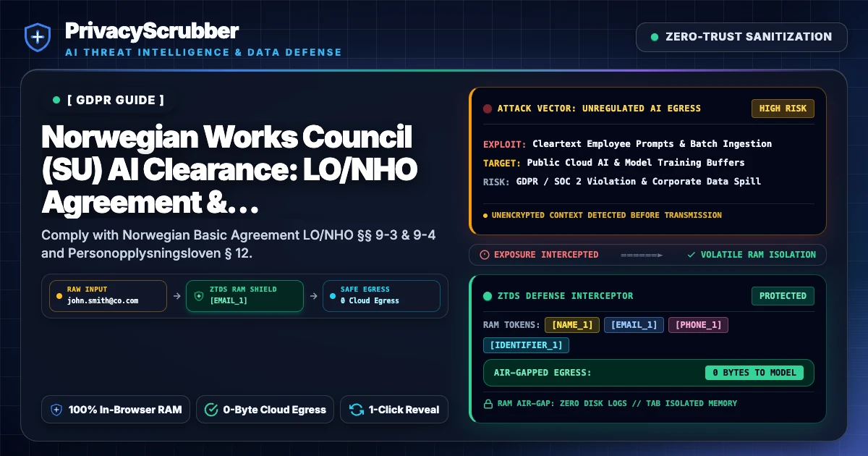Click the HIGH RISK badge
Image resolution: width=868 pixels, height=456 pixels.
pos(783,109)
